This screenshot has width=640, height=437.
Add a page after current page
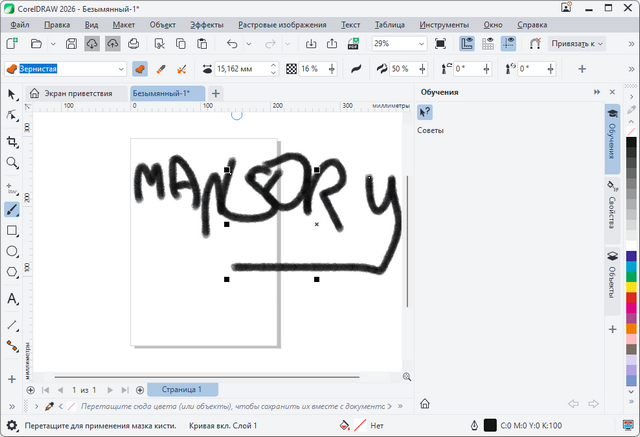click(140, 390)
